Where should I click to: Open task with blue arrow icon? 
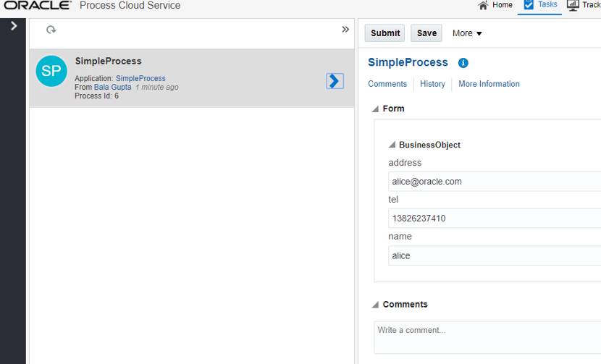pos(335,80)
